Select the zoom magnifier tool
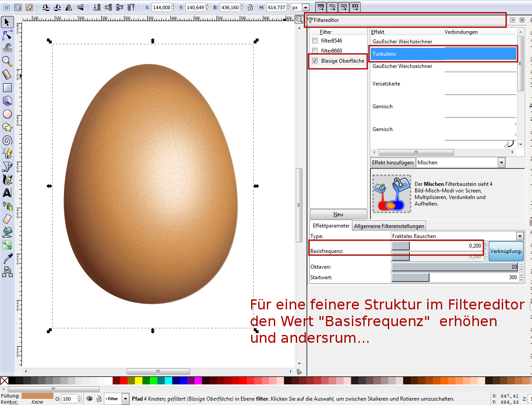The height and width of the screenshot is (405, 532). pos(7,61)
